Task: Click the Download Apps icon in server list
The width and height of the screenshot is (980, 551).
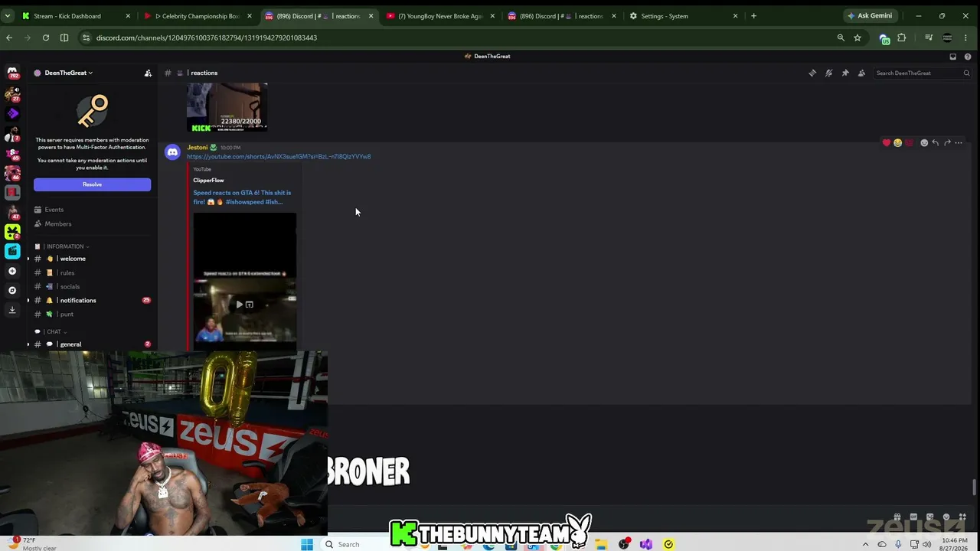Action: click(x=12, y=309)
